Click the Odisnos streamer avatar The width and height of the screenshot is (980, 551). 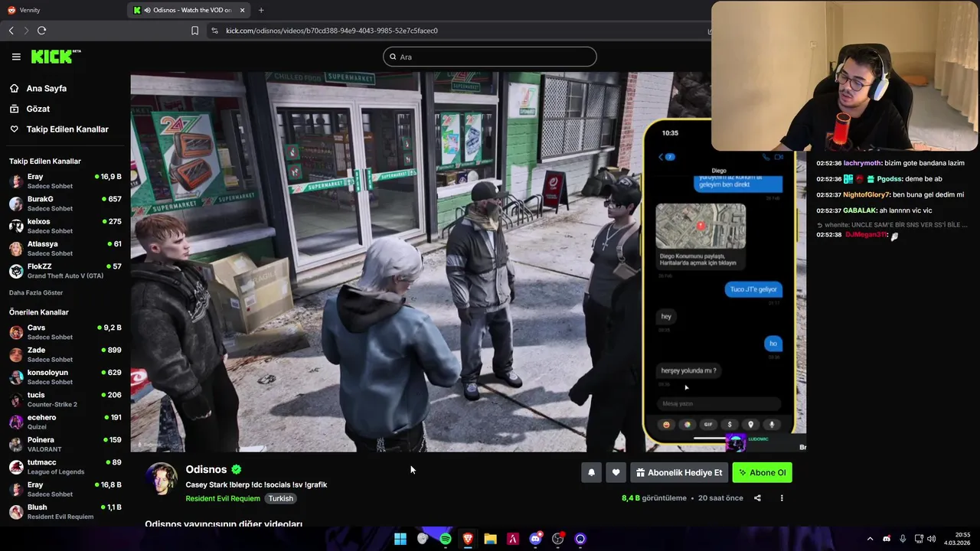[162, 479]
